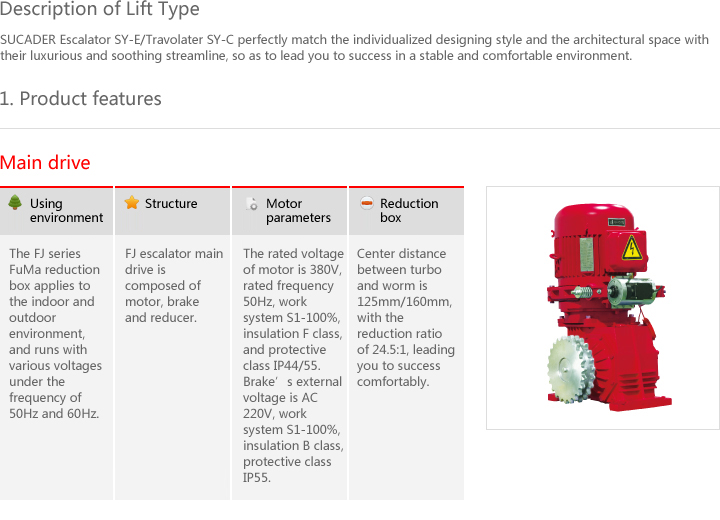Select the Motor parameters column header

click(x=289, y=211)
